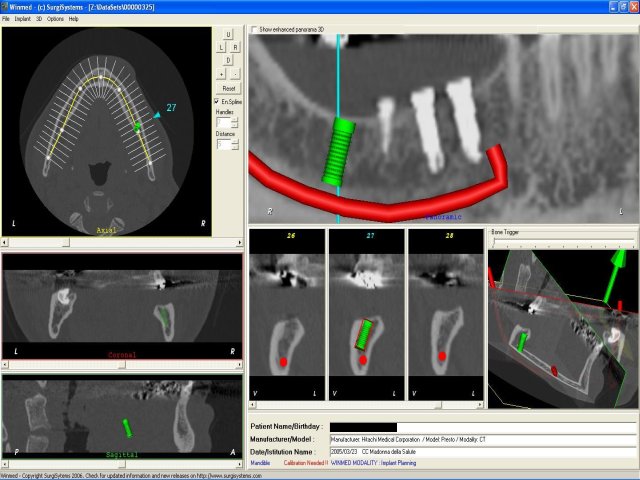Click the sagittal view scrollbar right arrow
The height and width of the screenshot is (480, 640).
click(x=240, y=464)
